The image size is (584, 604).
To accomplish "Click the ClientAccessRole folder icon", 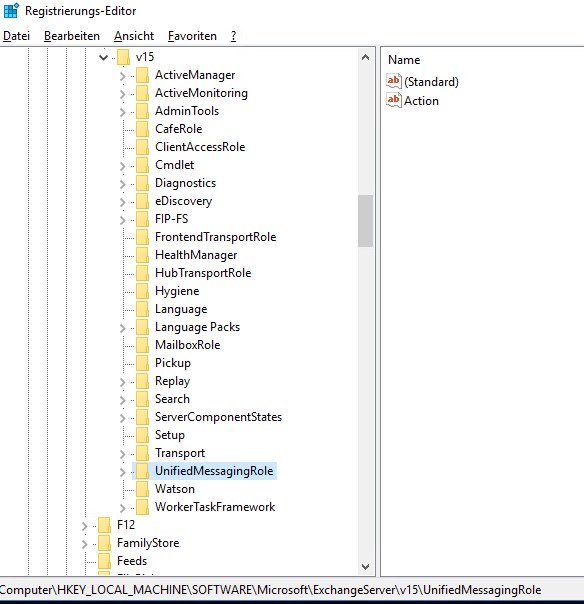I will 143,147.
